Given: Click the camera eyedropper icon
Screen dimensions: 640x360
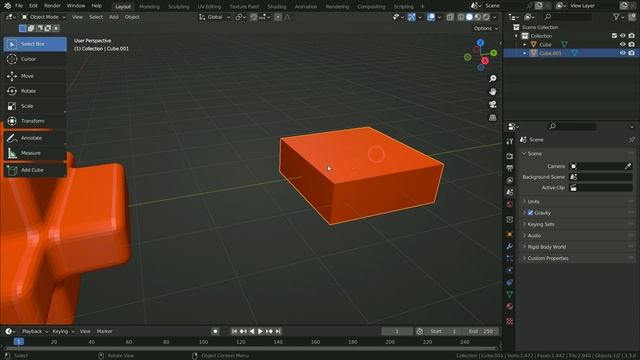Looking at the screenshot, I should [x=628, y=166].
